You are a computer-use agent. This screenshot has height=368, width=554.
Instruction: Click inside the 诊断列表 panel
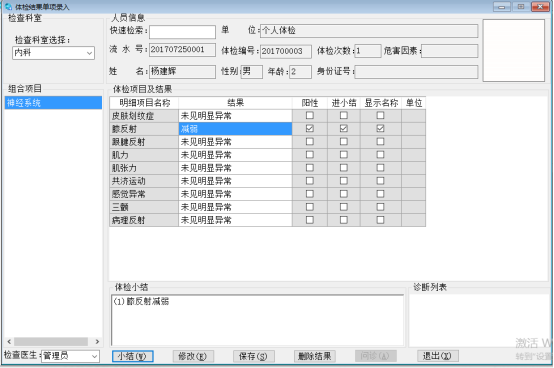click(x=479, y=320)
